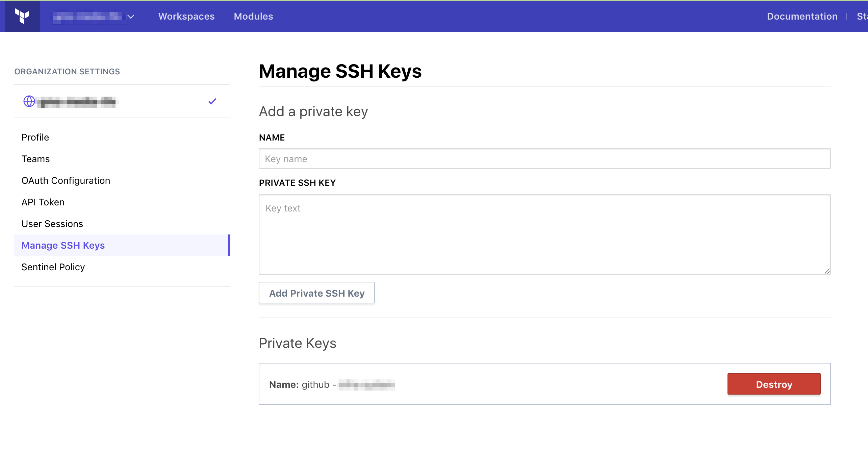
Task: Select Manage SSH Keys sidebar item
Action: coord(63,245)
